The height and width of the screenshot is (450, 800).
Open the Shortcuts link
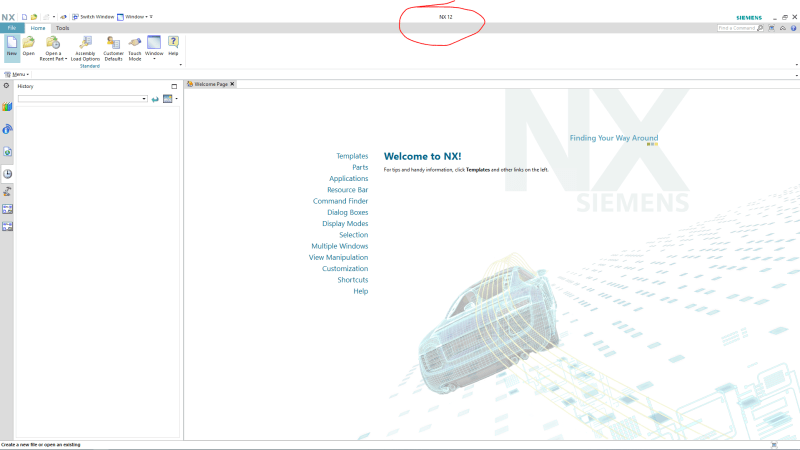[x=353, y=280]
